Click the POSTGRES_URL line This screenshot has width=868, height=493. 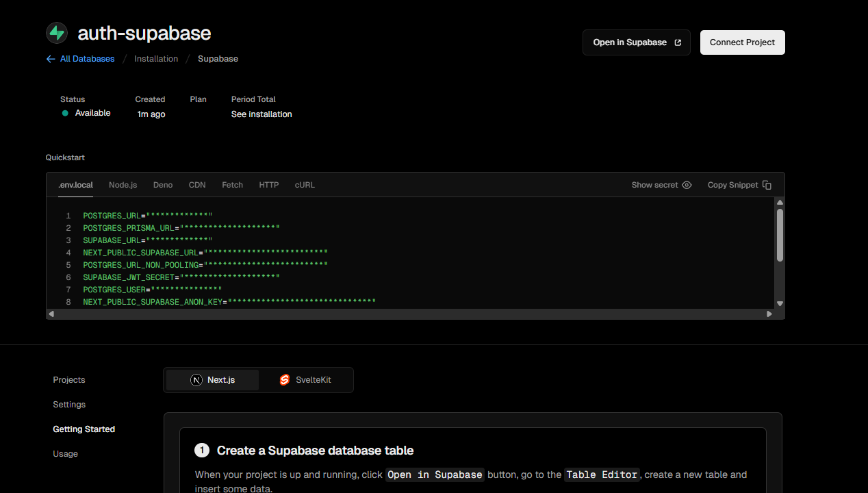[148, 216]
